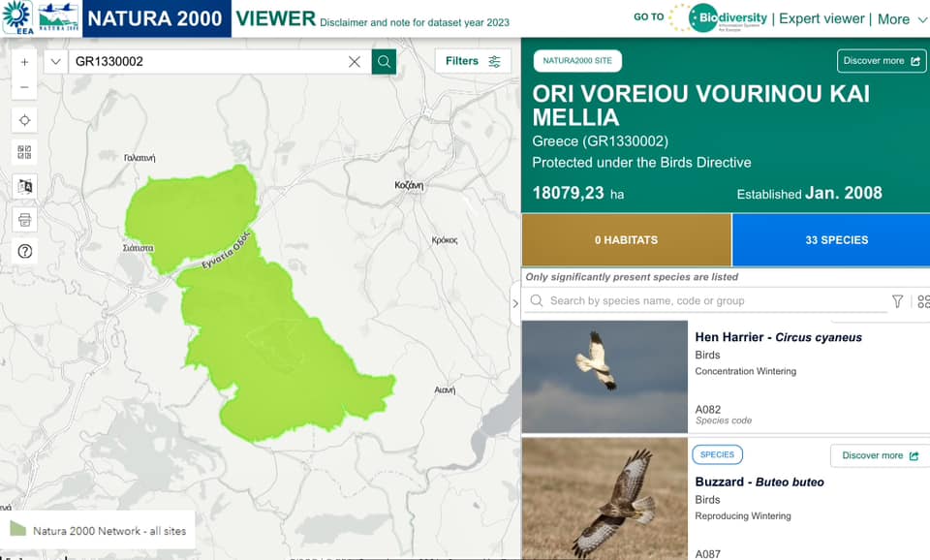This screenshot has width=930, height=560.
Task: Open the Expert viewer link
Action: coord(821,19)
